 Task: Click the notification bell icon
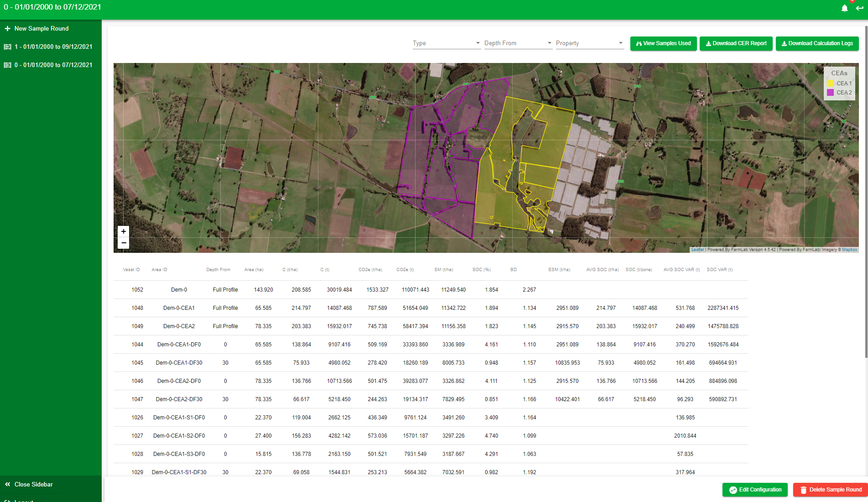(x=844, y=8)
